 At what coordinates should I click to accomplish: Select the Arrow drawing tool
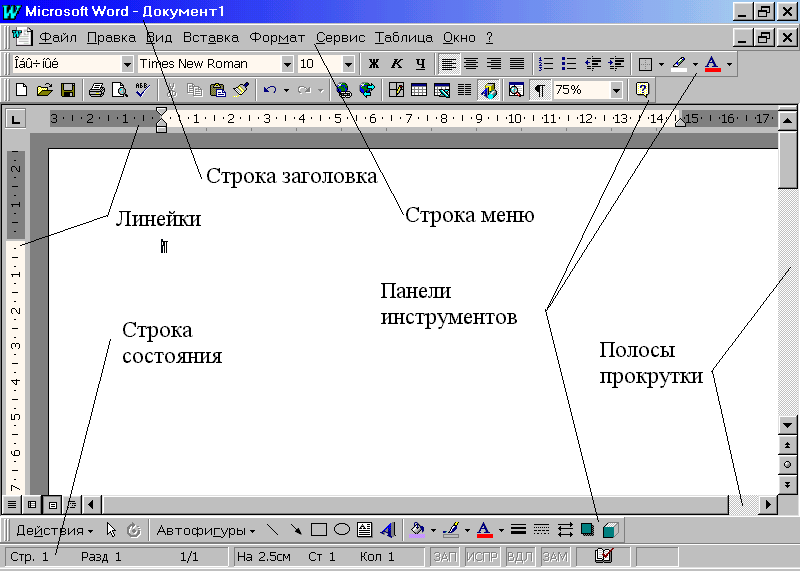(x=296, y=530)
